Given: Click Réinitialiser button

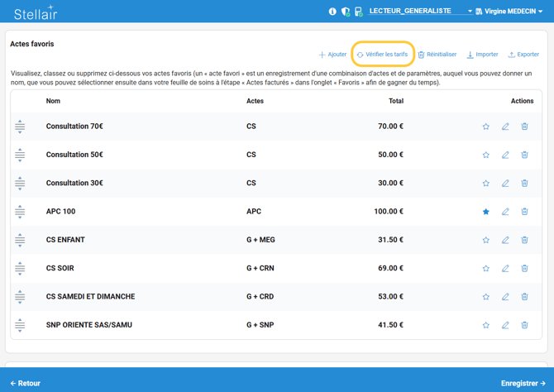Looking at the screenshot, I should pyautogui.click(x=437, y=55).
